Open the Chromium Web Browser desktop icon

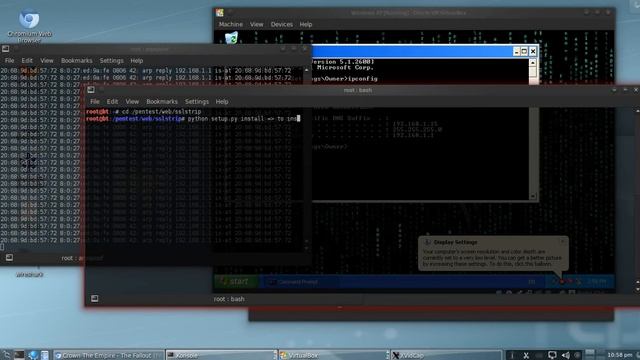point(29,25)
